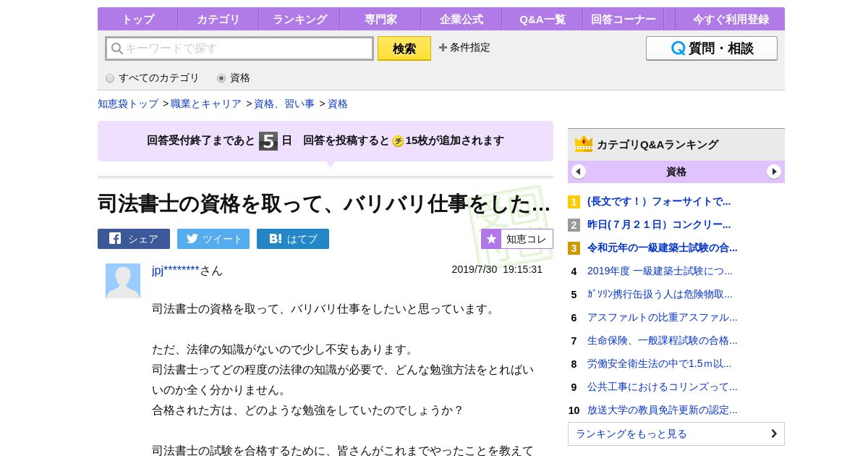868x456 pixels.
Task: Click the キーワードで探す search field
Action: tap(239, 48)
